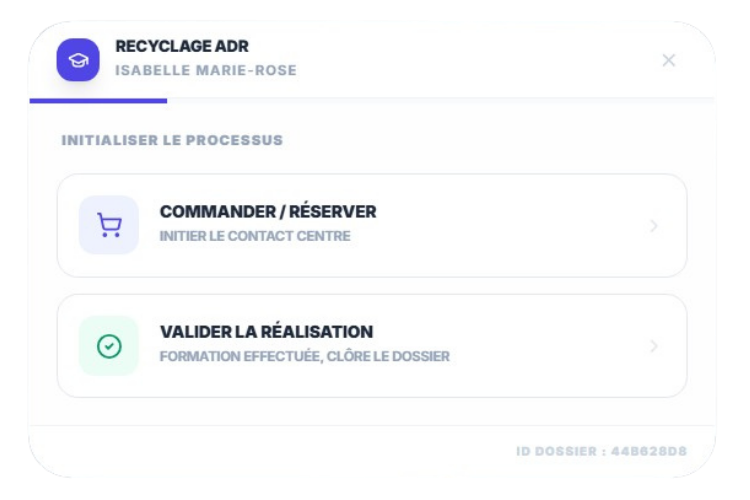This screenshot has height=500, width=750.
Task: Click the shopping cart icon
Action: point(109,225)
